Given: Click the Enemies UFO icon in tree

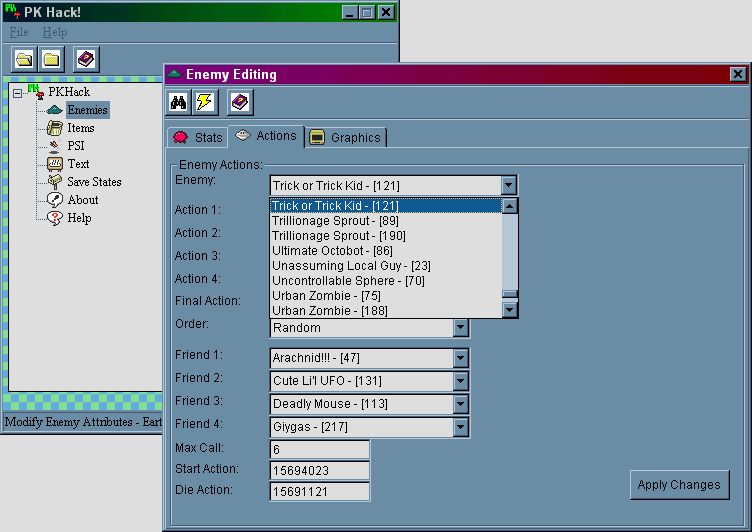Looking at the screenshot, I should [x=55, y=110].
